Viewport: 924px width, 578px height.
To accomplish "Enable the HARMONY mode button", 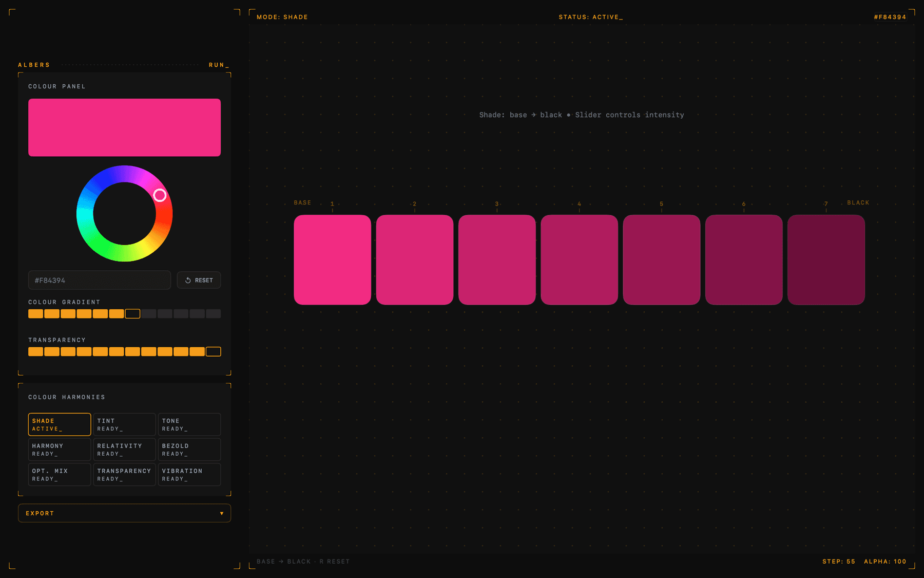I will pyautogui.click(x=60, y=449).
